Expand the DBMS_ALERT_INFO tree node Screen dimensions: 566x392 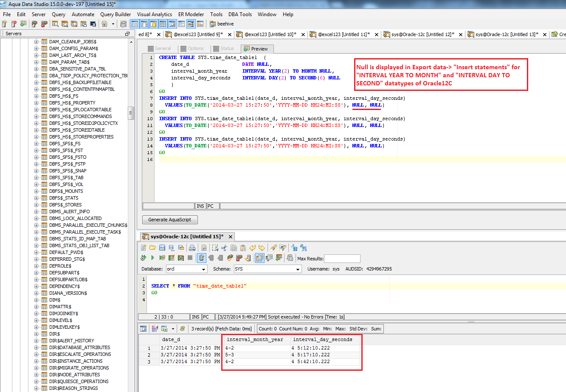[36, 212]
